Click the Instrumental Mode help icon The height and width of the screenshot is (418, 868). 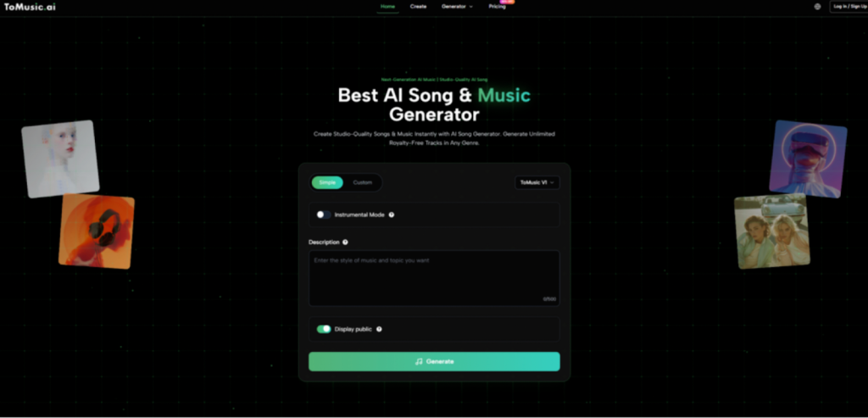click(x=392, y=215)
